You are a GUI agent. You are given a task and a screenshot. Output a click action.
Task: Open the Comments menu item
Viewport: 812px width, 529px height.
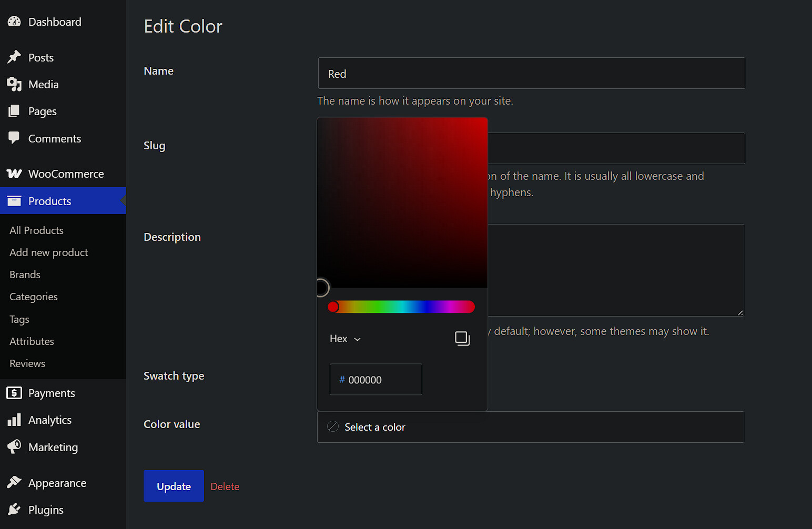click(x=63, y=138)
